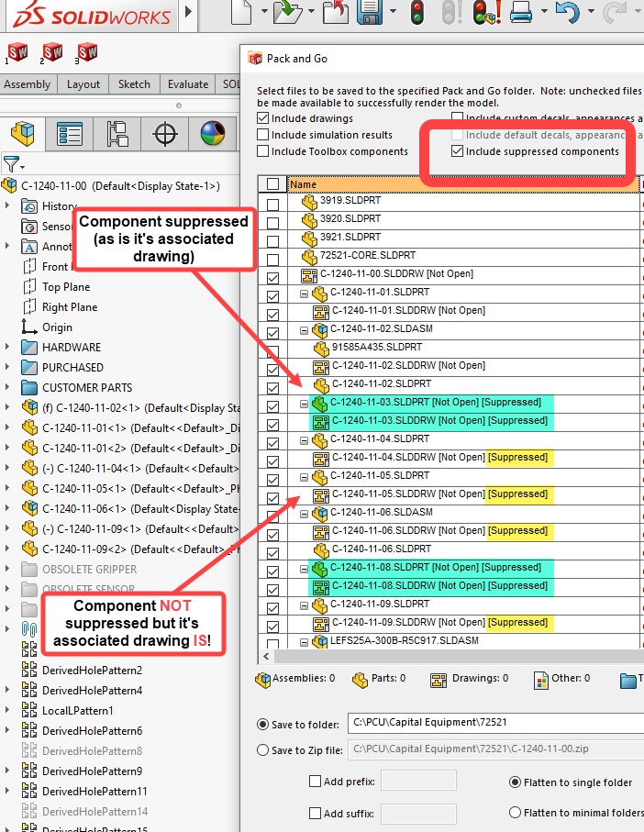Click the Undo arrow icon
Screen dimensions: 644x832
pyautogui.click(x=567, y=12)
